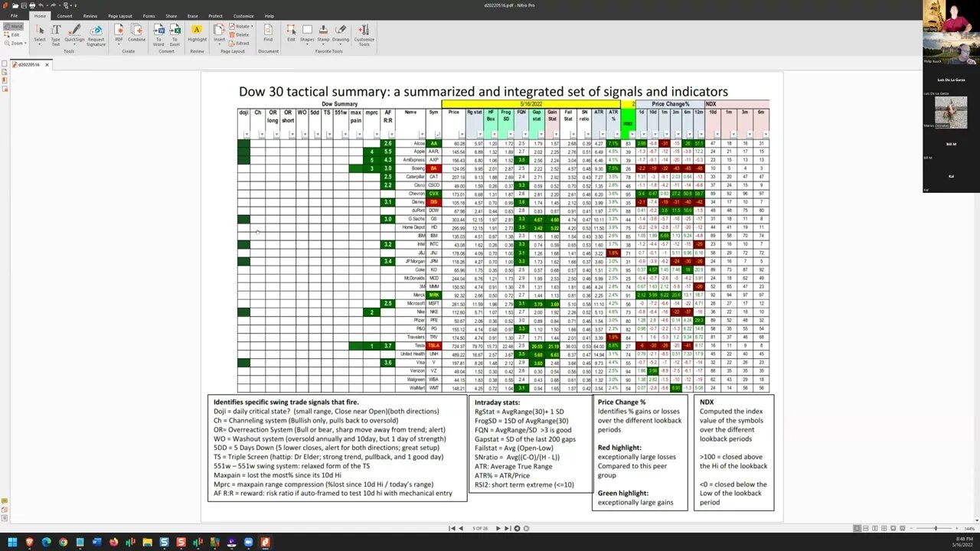Click page number field 5 OF 26
This screenshot has height=551, width=980.
[480, 528]
